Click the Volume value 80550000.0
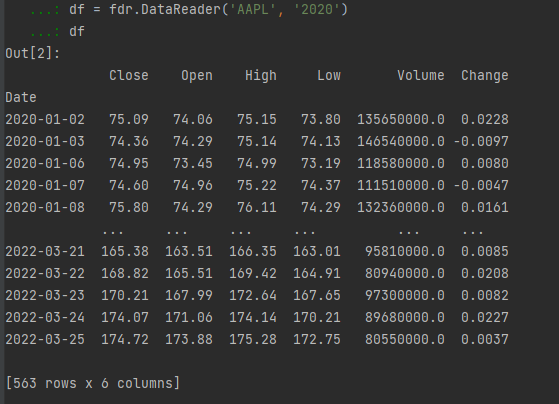Image resolution: width=559 pixels, height=404 pixels. click(405, 339)
